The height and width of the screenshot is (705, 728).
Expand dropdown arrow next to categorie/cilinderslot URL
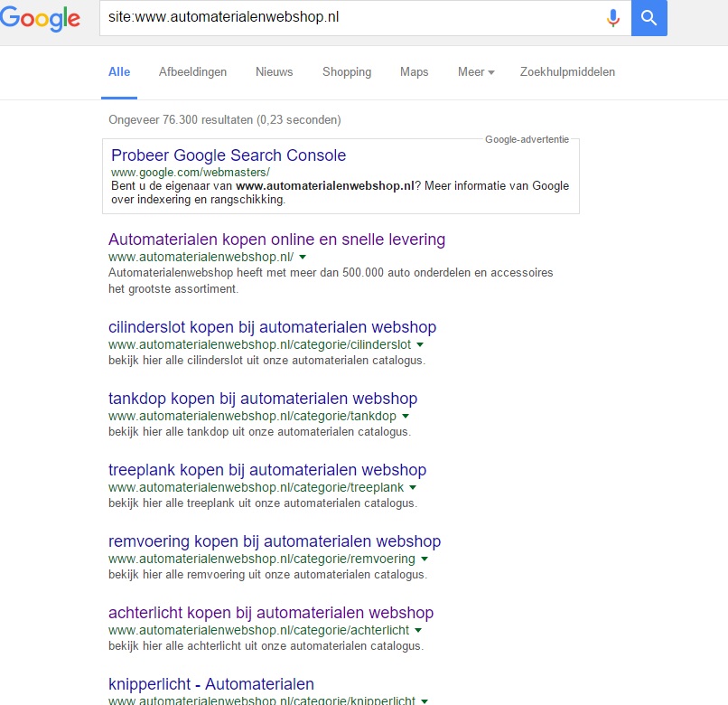pos(420,345)
